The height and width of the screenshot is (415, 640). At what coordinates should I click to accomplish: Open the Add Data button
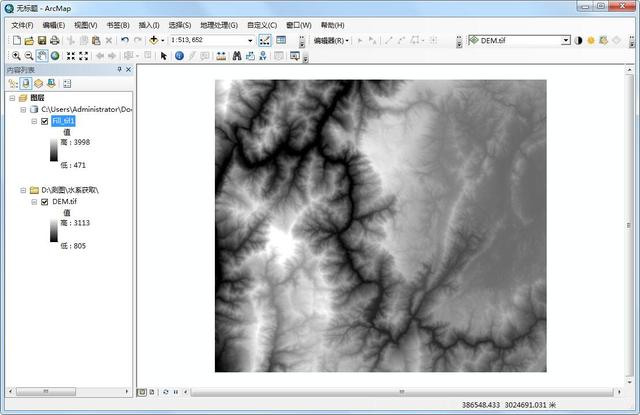(x=154, y=40)
